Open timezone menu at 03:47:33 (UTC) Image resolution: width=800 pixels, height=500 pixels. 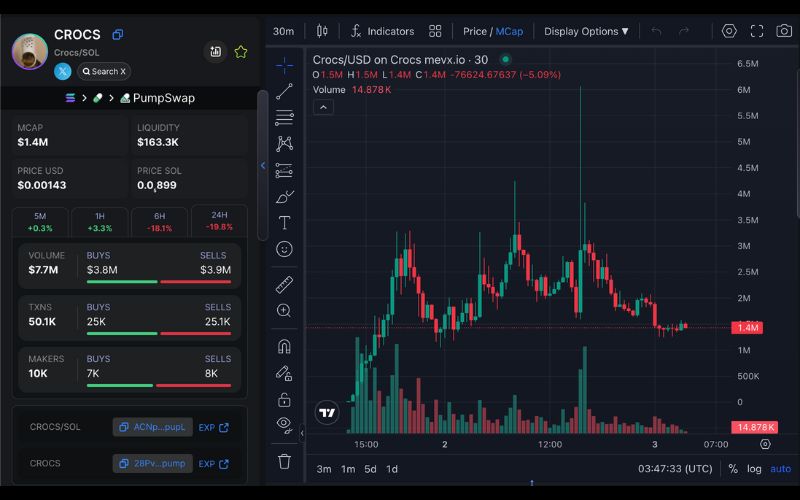[675, 468]
